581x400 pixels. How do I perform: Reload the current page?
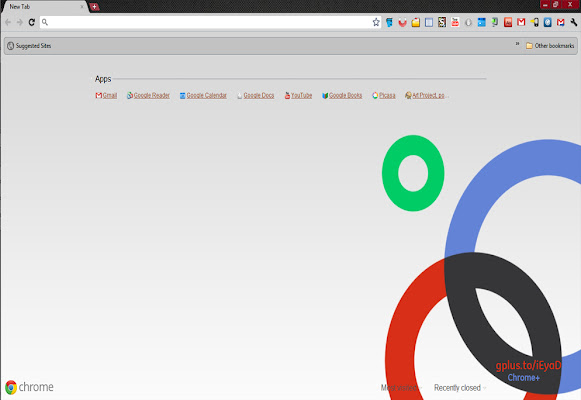click(32, 22)
